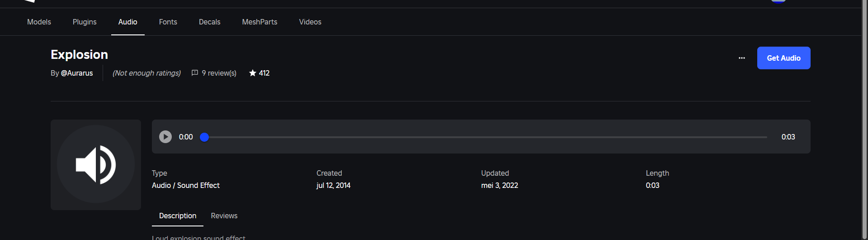Open creator profile @Aurarus
Screen dimensions: 868x240
[77, 73]
